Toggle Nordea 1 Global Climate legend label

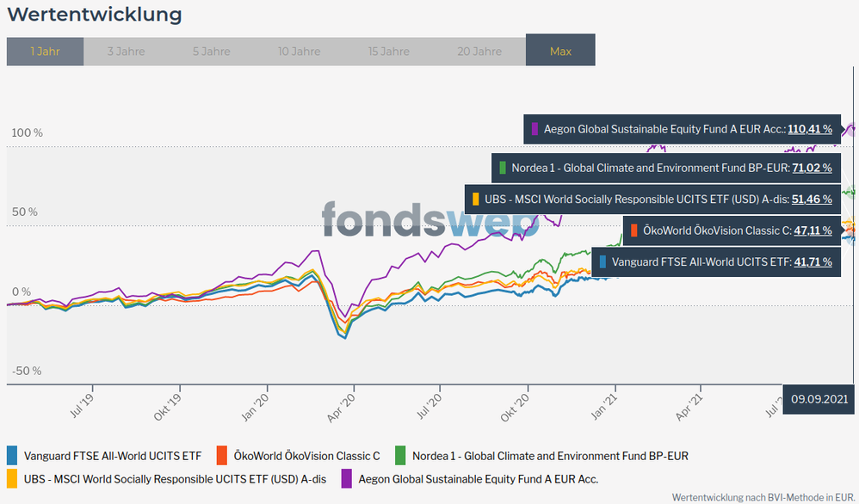(x=550, y=456)
